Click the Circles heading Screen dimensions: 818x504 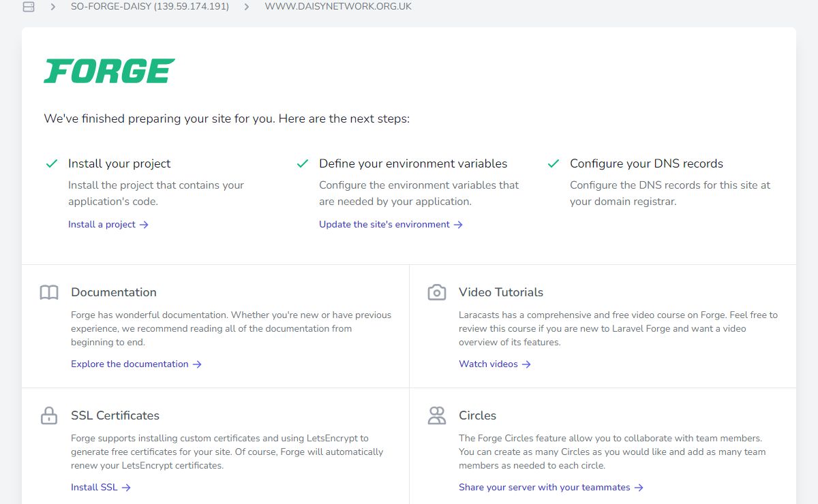pos(477,415)
